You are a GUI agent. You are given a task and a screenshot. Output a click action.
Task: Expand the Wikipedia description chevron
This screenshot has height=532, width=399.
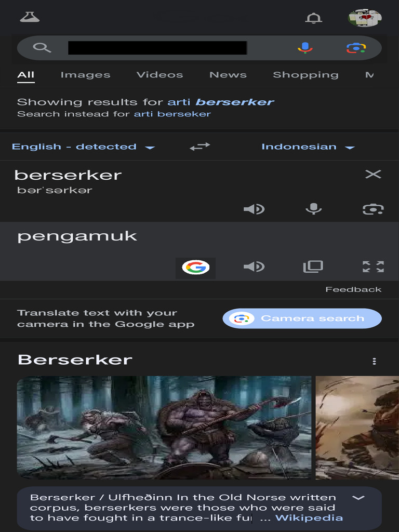[358, 498]
